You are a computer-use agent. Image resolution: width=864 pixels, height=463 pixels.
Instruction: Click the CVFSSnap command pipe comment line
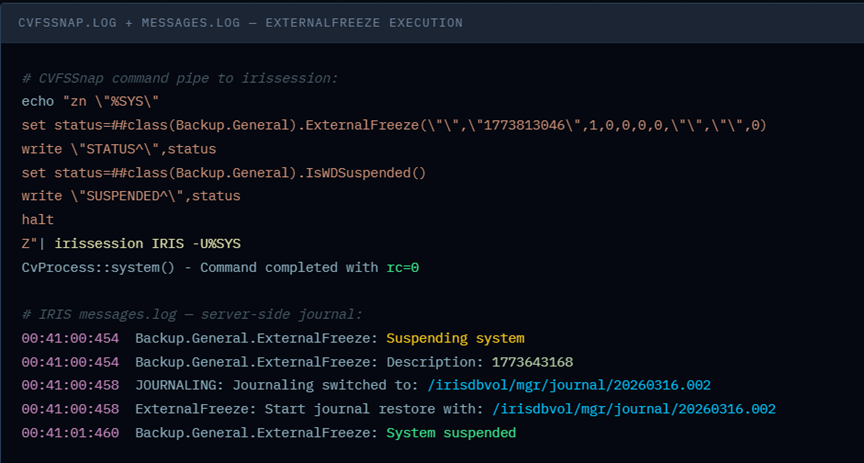pyautogui.click(x=180, y=78)
